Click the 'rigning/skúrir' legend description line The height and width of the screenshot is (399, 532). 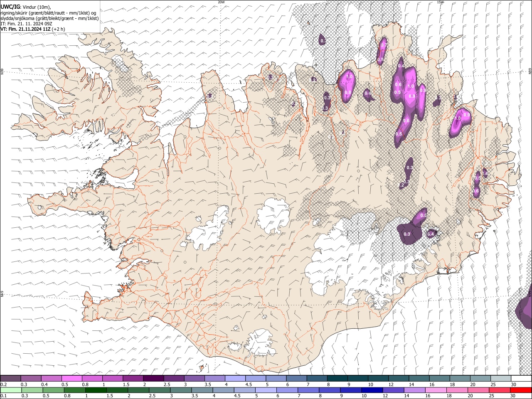(x=48, y=13)
